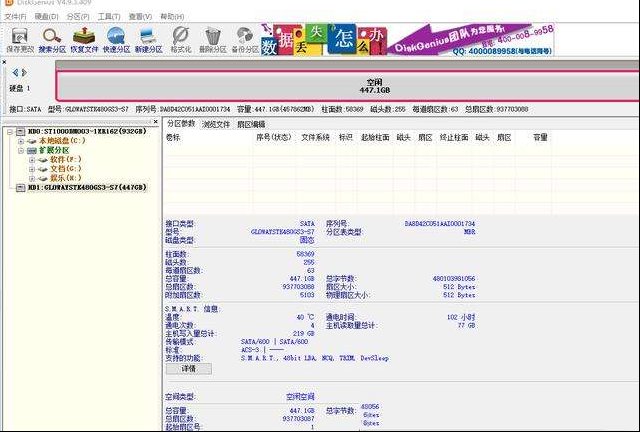Click the drive icon beside 娱乐(H:)

pos(43,178)
